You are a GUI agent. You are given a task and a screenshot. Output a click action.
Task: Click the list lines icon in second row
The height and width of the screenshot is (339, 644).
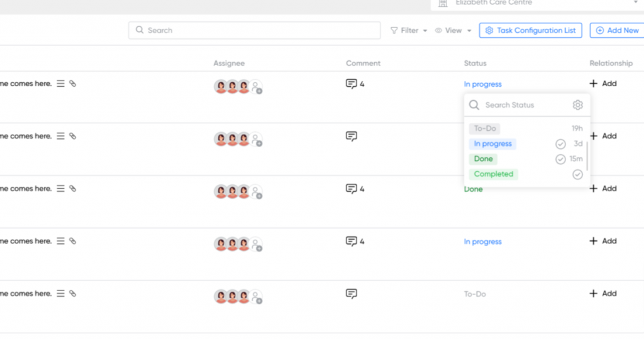[x=60, y=136]
